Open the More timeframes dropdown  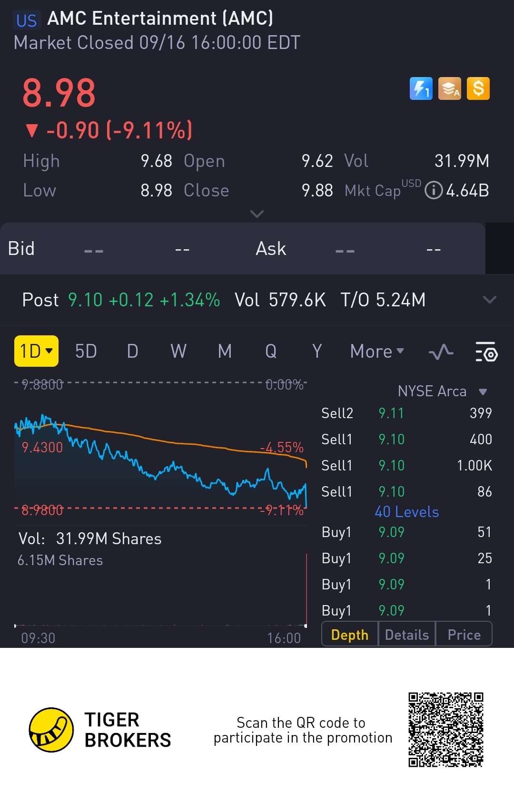point(377,352)
